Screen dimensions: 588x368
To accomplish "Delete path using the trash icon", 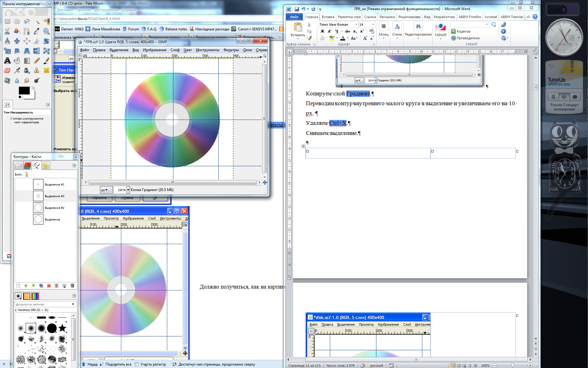I will pos(72,286).
